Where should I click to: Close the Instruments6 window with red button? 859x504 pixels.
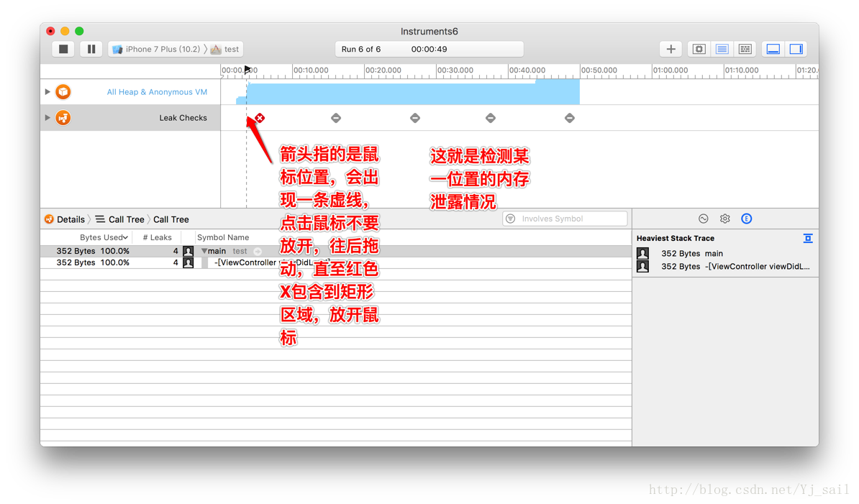50,31
